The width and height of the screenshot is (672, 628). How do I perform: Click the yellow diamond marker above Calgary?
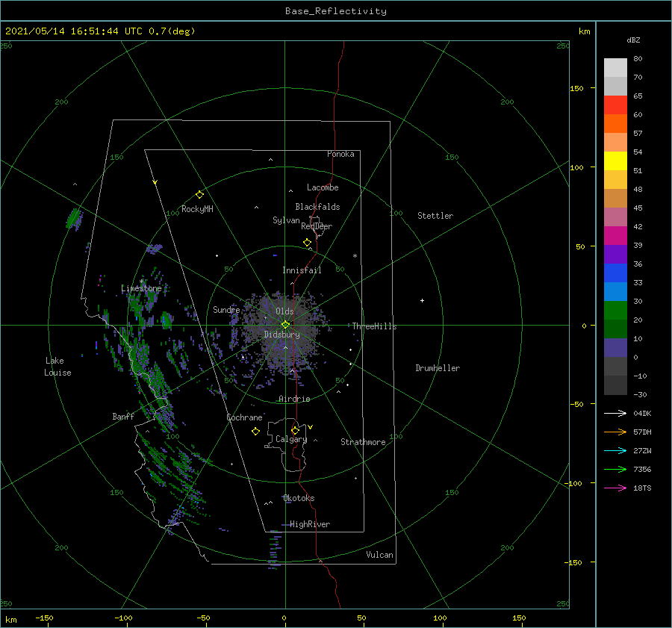coord(295,430)
